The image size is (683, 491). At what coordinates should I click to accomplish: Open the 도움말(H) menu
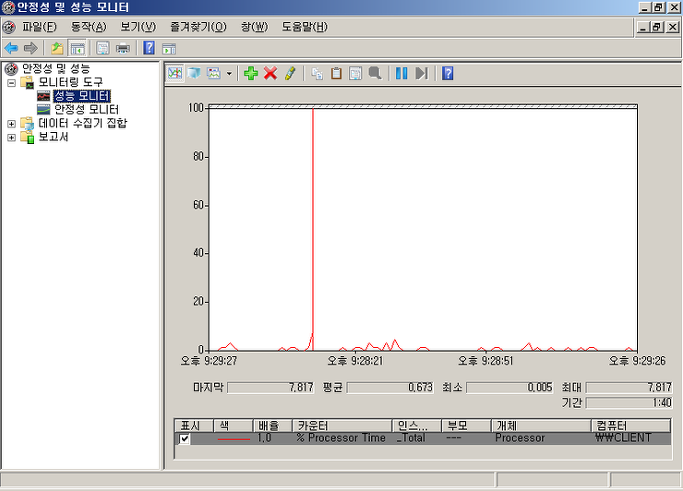[x=304, y=27]
